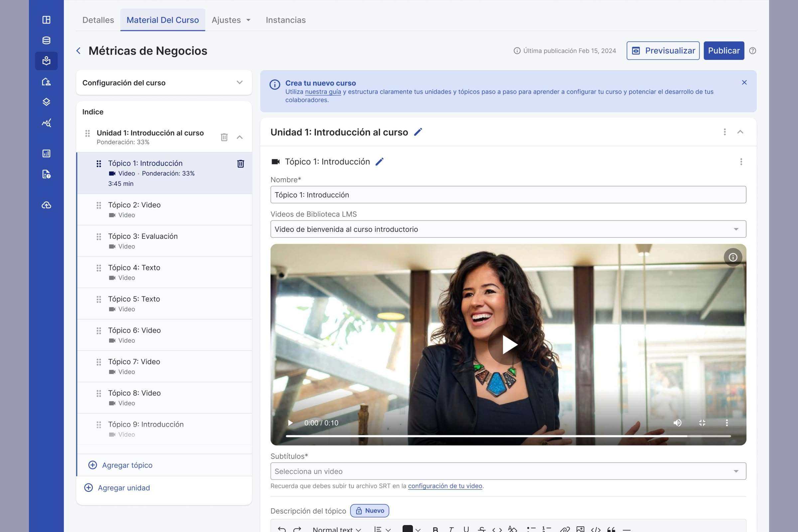The height and width of the screenshot is (532, 798).
Task: Open the Instancias tab
Action: pyautogui.click(x=285, y=20)
